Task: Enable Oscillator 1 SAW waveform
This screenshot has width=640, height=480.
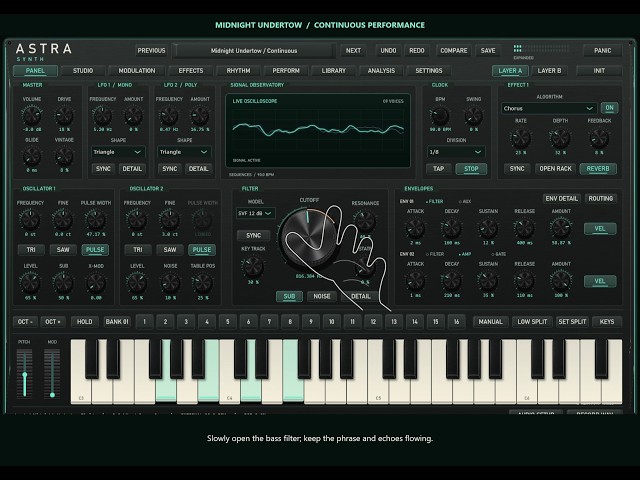Action: click(x=63, y=250)
